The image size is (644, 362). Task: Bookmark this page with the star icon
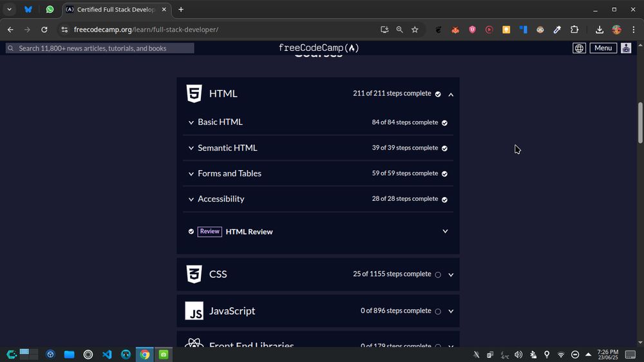[415, 30]
